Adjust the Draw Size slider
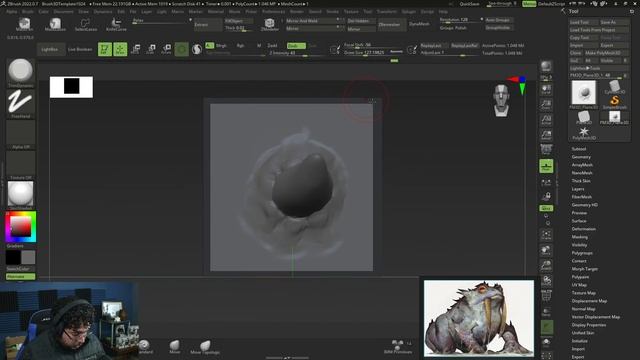 pos(373,53)
